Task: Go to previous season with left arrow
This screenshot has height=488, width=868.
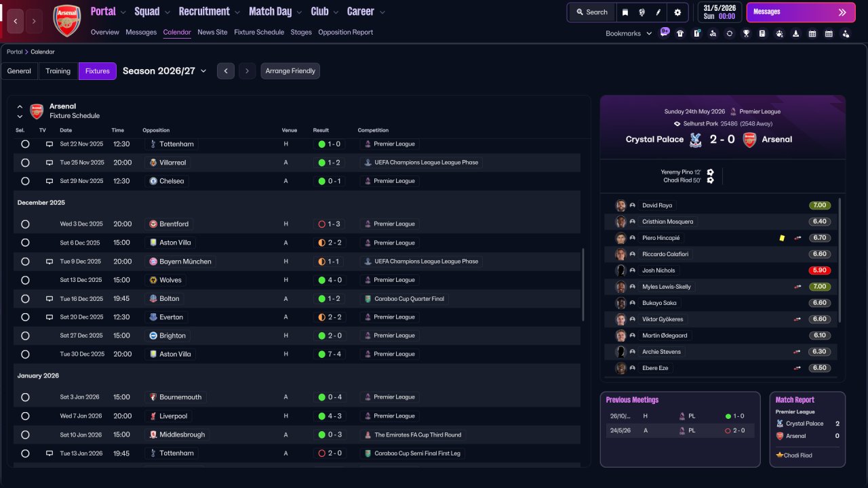Action: 226,71
